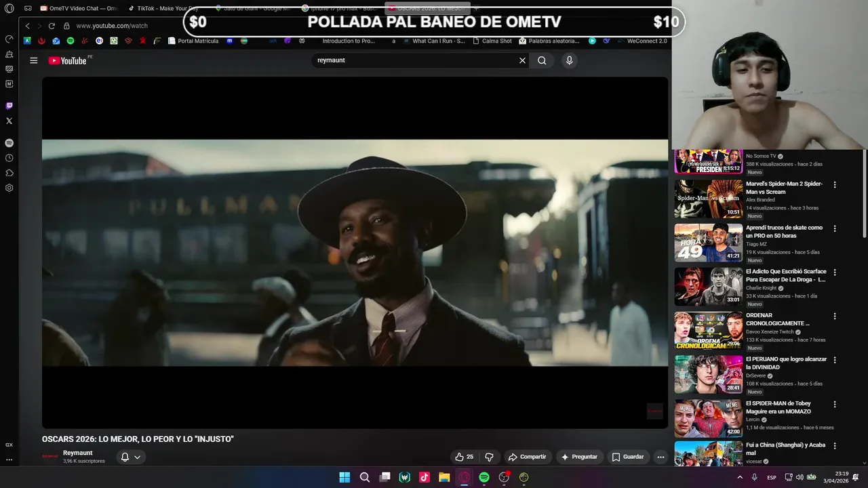Open Windows Start menu

point(344,477)
